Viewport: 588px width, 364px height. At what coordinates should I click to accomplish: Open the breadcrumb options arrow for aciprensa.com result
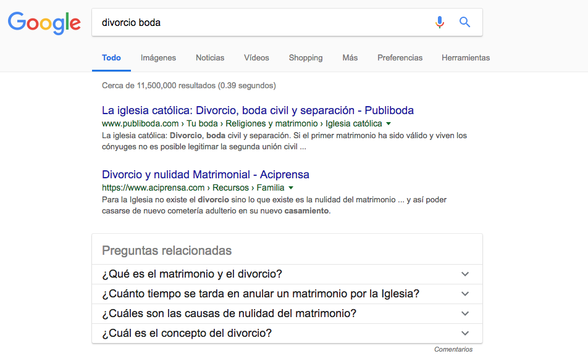[x=290, y=188]
